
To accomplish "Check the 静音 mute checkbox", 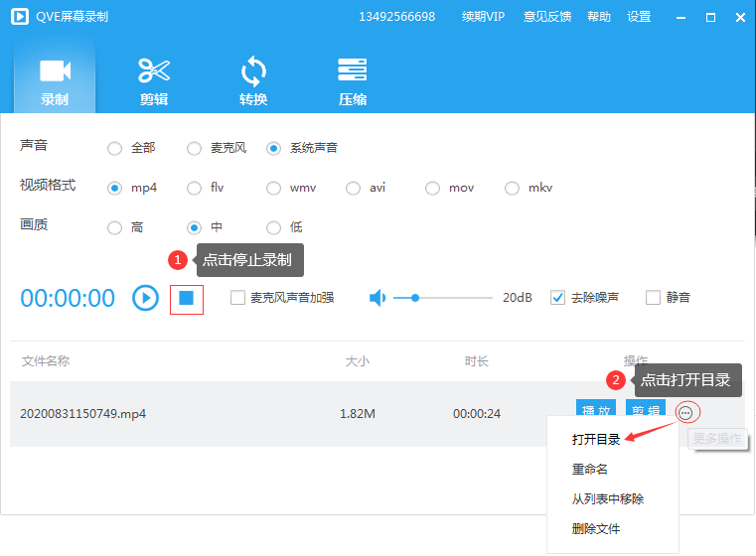I will tap(653, 297).
